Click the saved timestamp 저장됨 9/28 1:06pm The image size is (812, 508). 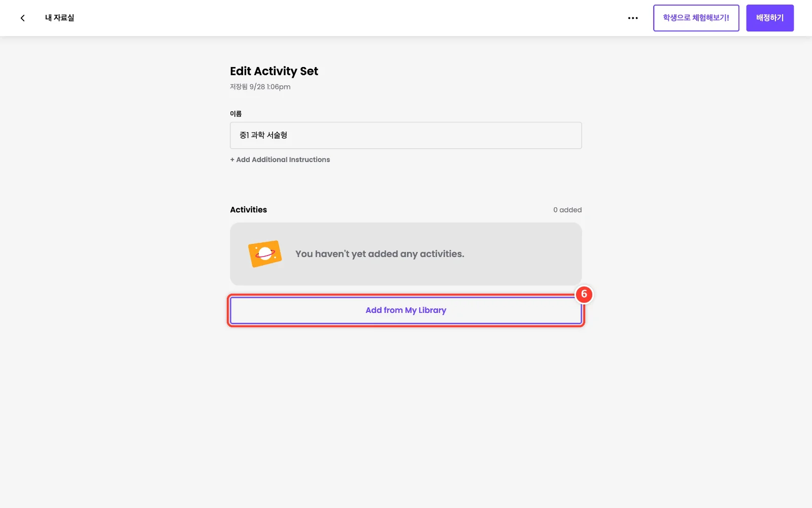pyautogui.click(x=260, y=87)
